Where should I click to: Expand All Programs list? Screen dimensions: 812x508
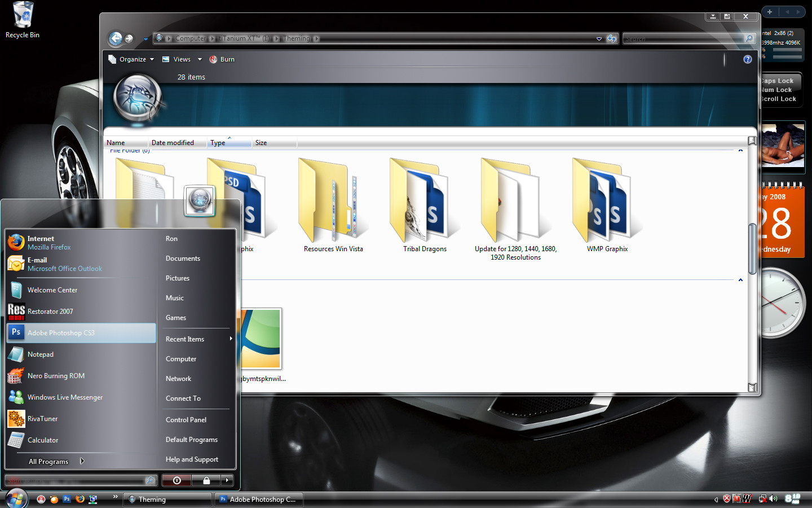(x=56, y=461)
